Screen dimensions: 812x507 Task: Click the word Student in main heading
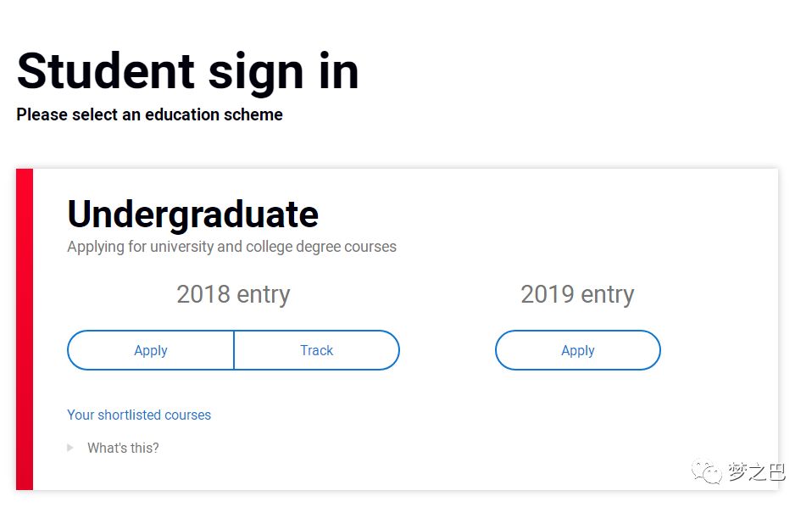(106, 72)
